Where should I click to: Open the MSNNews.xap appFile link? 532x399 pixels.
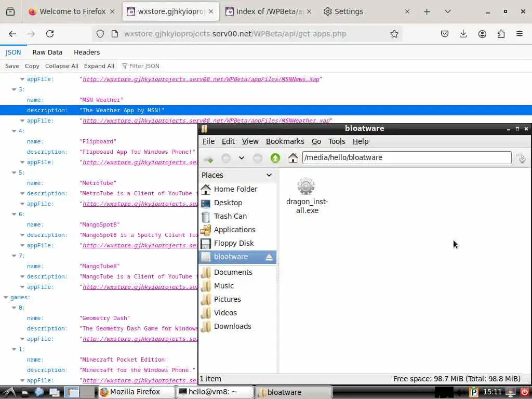(x=201, y=79)
